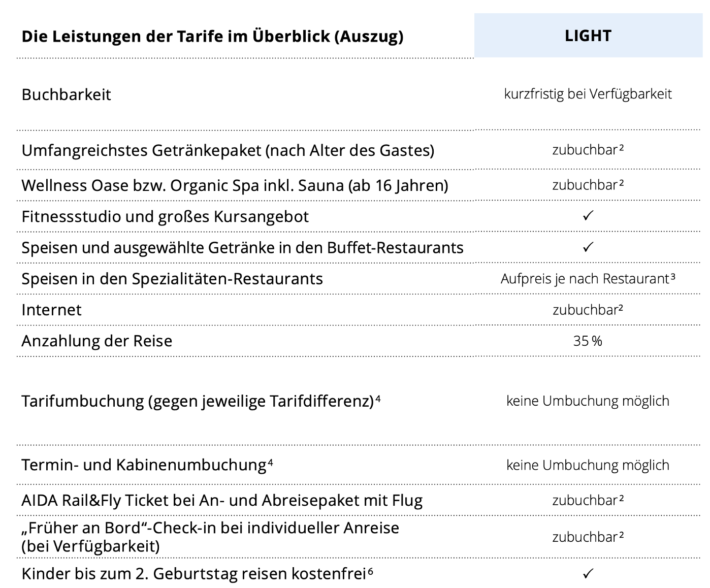Click the 'Buchbarkeit' row label
The width and height of the screenshot is (710, 588).
(66, 95)
